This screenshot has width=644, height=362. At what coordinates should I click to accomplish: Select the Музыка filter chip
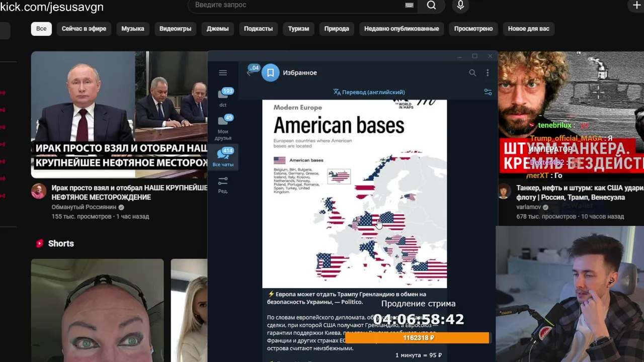point(133,29)
